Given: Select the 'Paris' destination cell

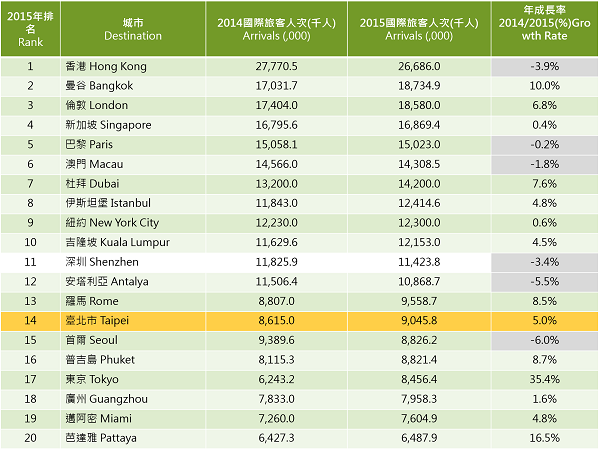Looking at the screenshot, I should click(133, 145).
